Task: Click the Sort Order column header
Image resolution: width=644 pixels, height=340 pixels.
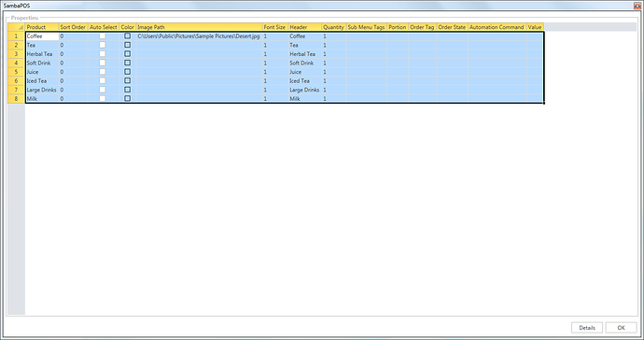Action: tap(73, 27)
